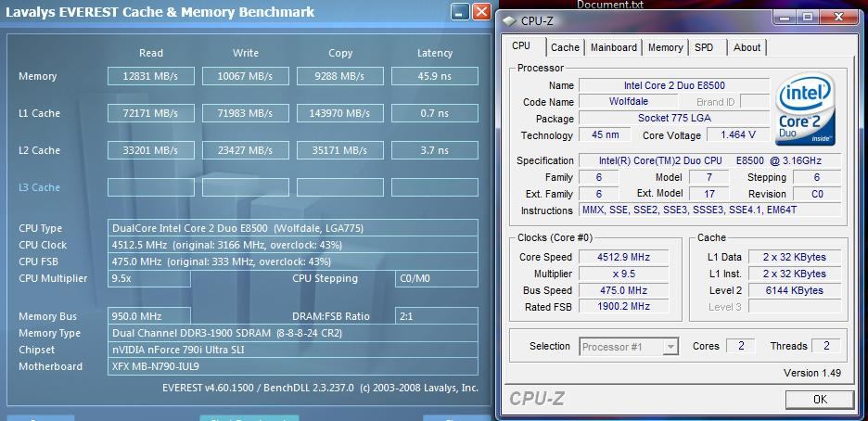The height and width of the screenshot is (421, 868).
Task: Click the Level 2 6144 KBytes field
Action: click(795, 290)
